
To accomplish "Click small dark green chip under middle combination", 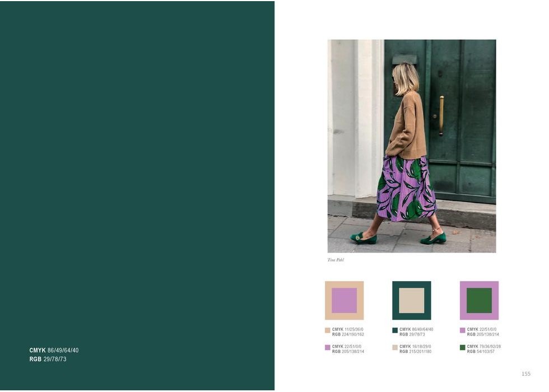I will click(395, 330).
